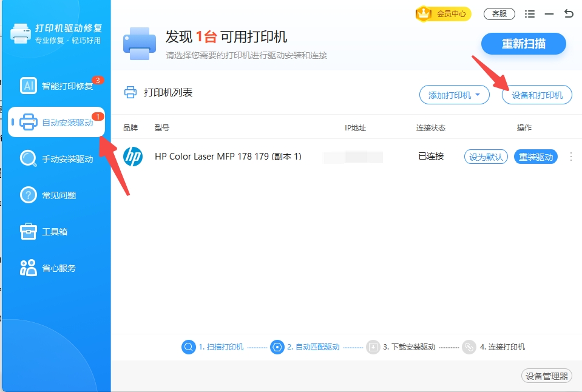Click the 工具箱 toolbox icon
The image size is (582, 392).
coord(28,231)
